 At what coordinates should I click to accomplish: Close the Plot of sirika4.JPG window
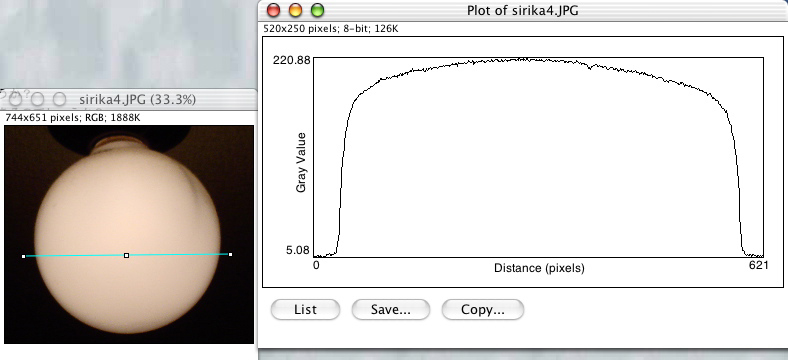coord(273,10)
